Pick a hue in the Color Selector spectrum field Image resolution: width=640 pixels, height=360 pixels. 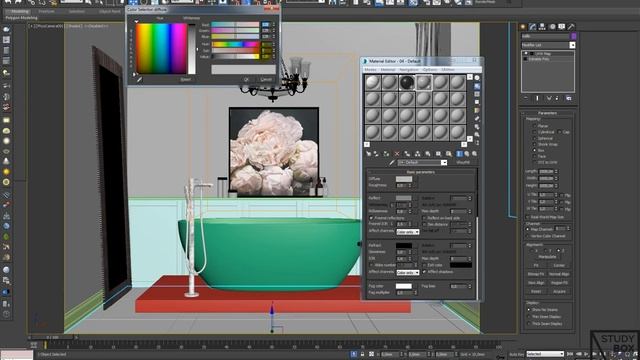[x=161, y=49]
